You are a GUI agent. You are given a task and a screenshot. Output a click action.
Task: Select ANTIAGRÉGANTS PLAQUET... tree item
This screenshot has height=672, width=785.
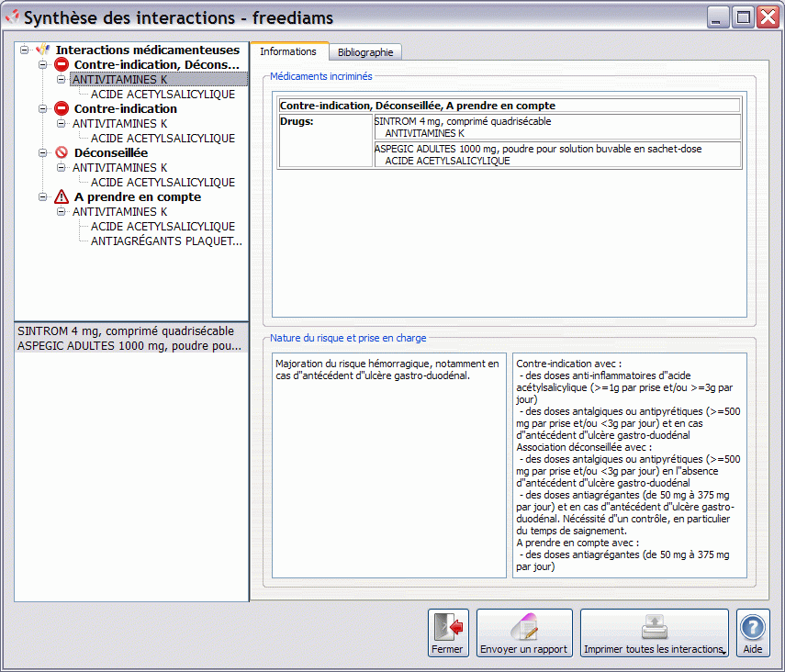(x=166, y=241)
